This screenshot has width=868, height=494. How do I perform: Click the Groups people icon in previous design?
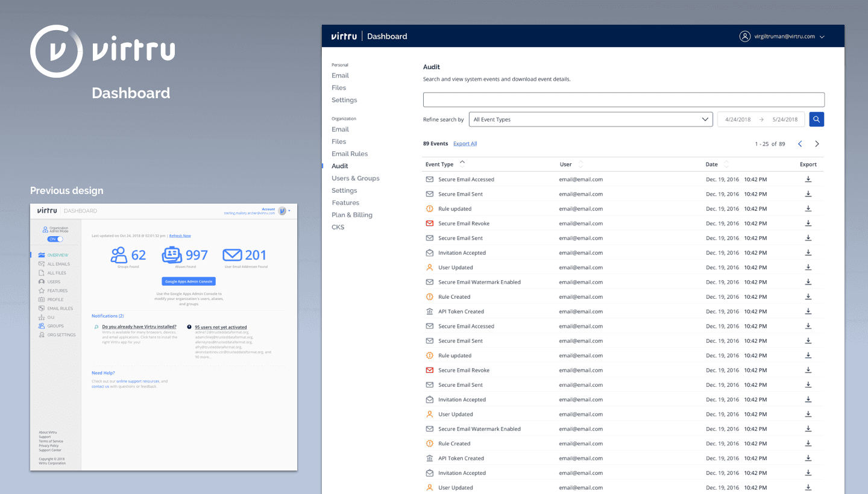42,326
